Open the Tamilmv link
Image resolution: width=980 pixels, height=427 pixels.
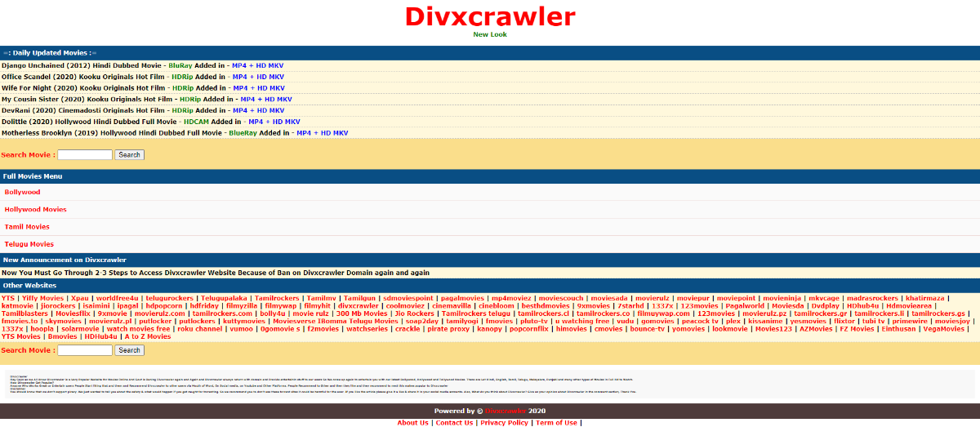click(x=322, y=299)
